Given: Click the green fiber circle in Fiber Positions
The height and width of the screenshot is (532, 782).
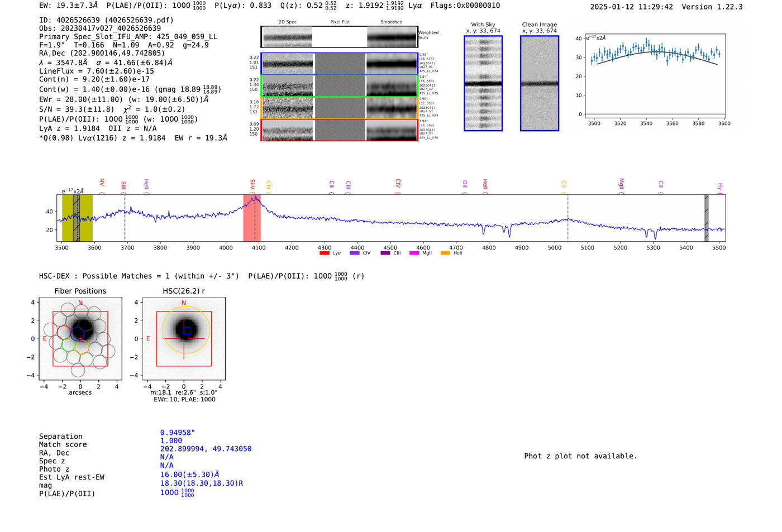Looking at the screenshot, I should [x=68, y=344].
